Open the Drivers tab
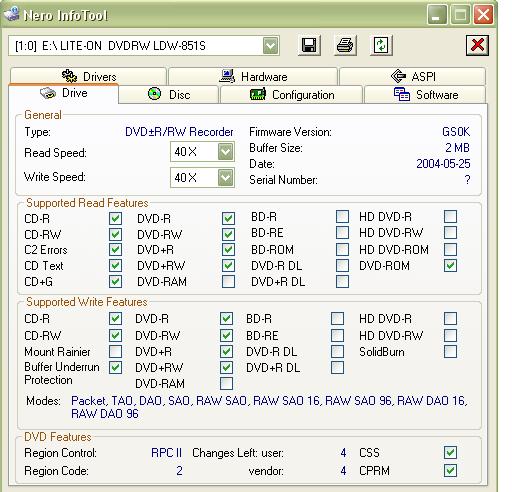 pos(88,76)
